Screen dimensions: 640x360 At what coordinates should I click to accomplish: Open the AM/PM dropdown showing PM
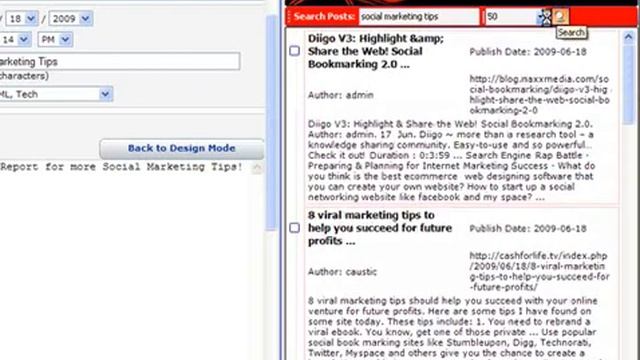[55, 40]
